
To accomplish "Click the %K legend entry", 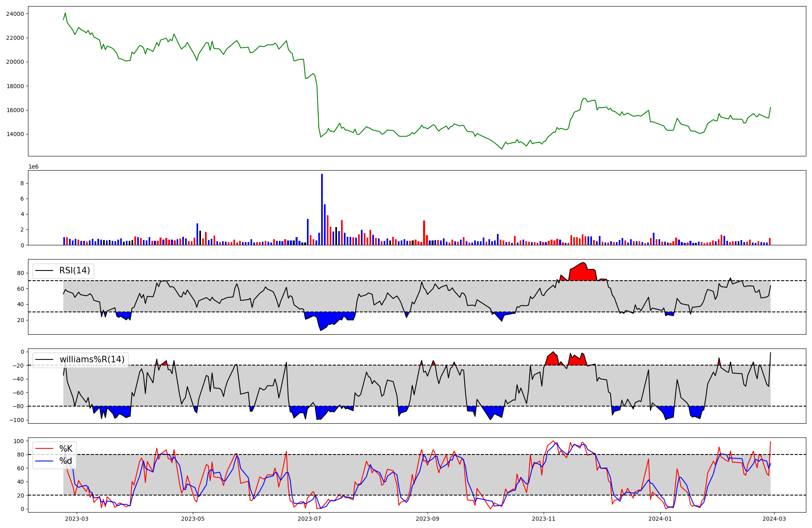I will coord(66,448).
